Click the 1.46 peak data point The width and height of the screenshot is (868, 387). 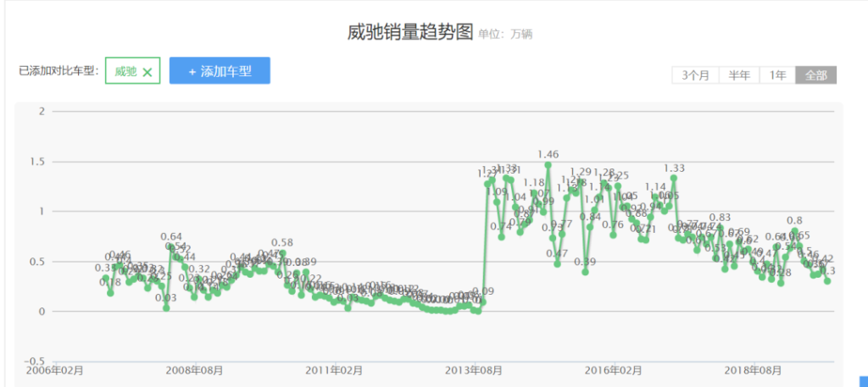point(548,164)
